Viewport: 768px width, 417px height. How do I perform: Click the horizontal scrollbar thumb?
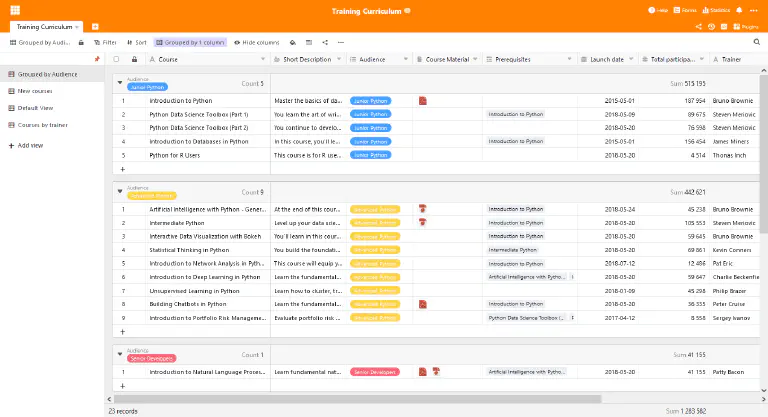358,399
